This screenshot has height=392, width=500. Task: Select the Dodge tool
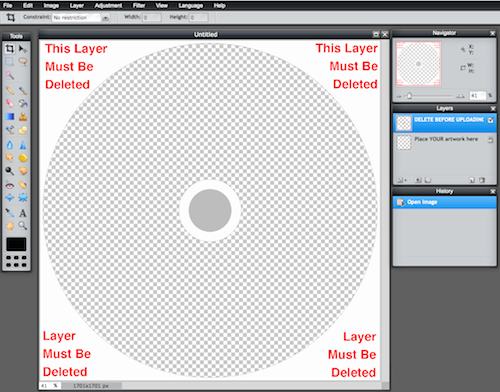(x=10, y=171)
